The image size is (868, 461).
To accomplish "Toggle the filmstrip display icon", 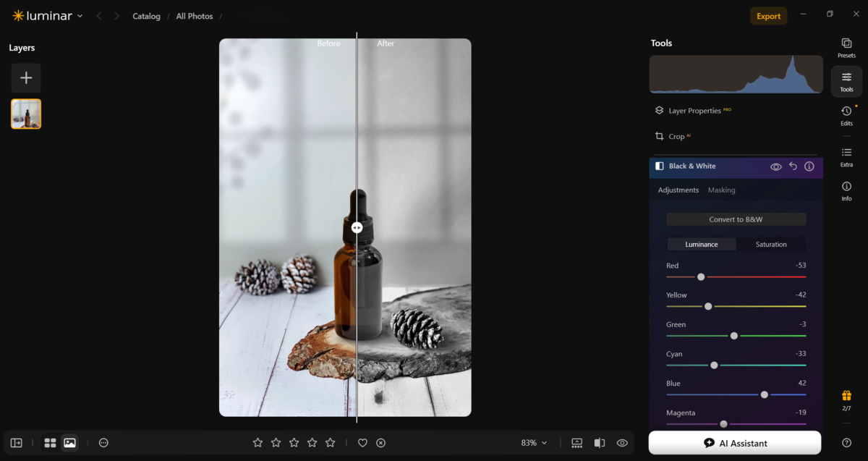I will click(x=576, y=443).
